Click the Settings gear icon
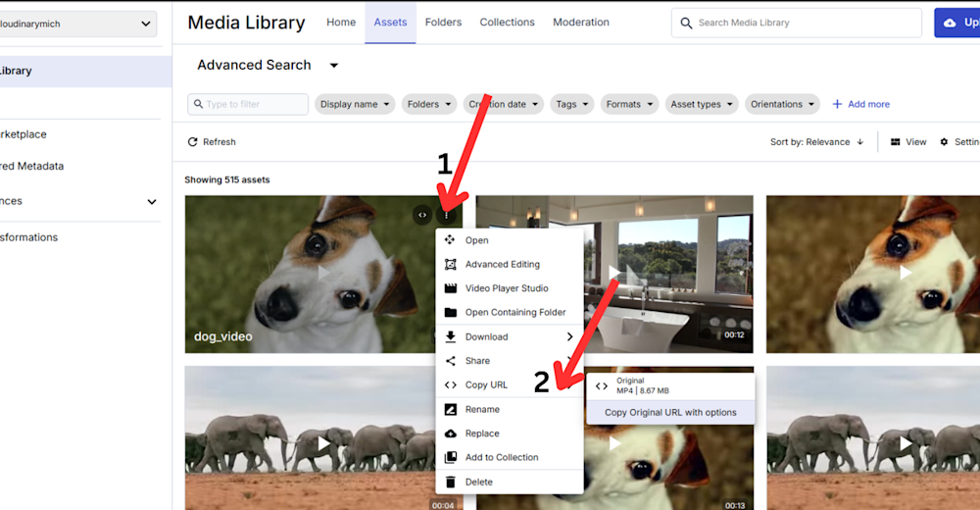This screenshot has height=510, width=980. pyautogui.click(x=944, y=142)
